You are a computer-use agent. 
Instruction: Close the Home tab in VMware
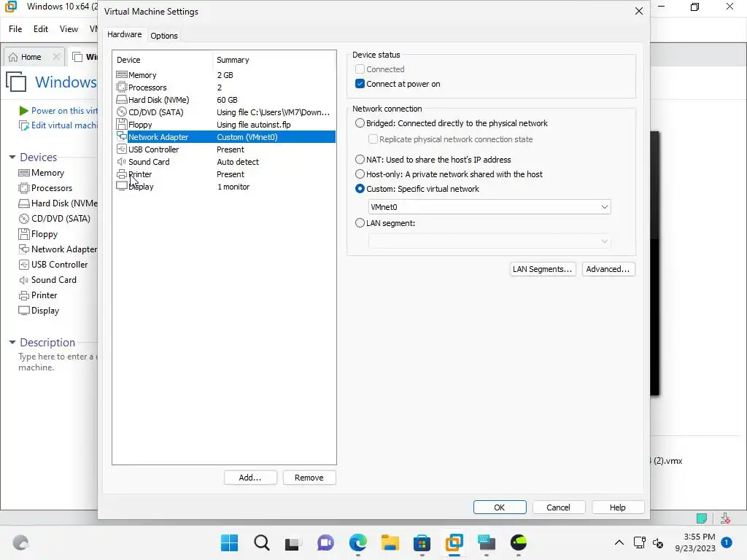coord(56,57)
